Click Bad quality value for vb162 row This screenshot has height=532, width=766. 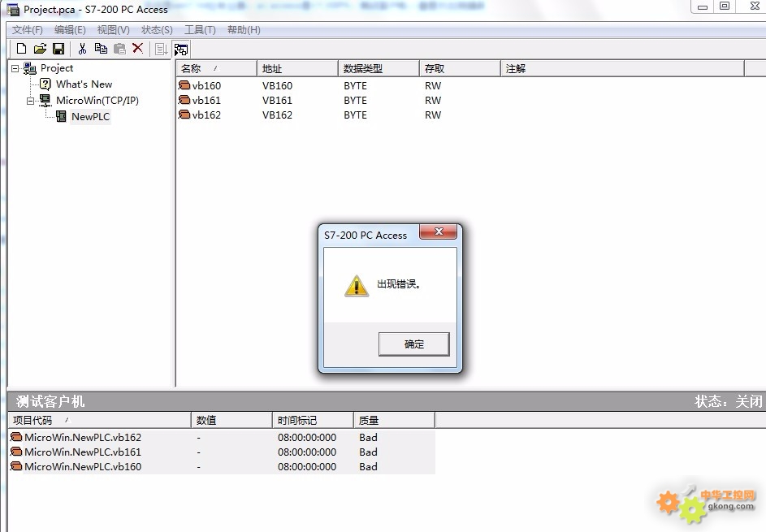coord(368,437)
